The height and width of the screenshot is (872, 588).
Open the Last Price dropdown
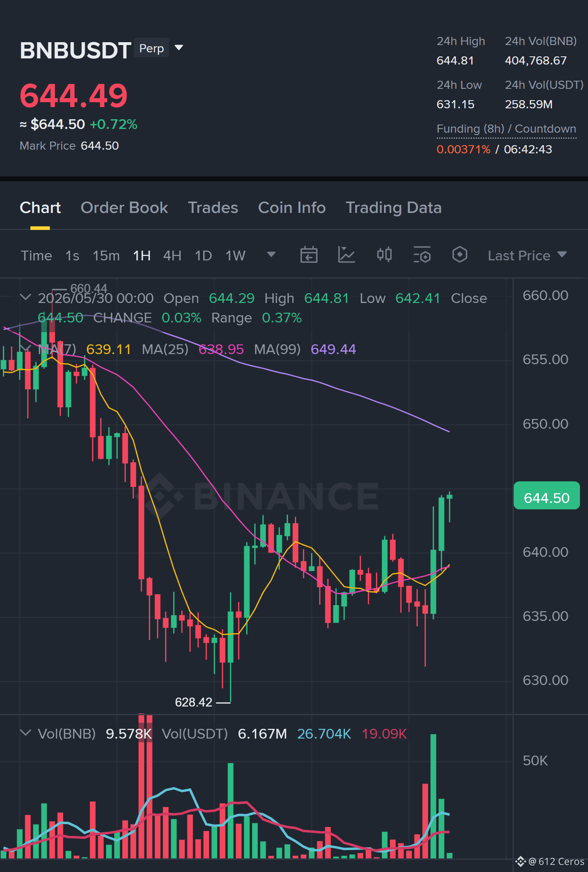(527, 256)
